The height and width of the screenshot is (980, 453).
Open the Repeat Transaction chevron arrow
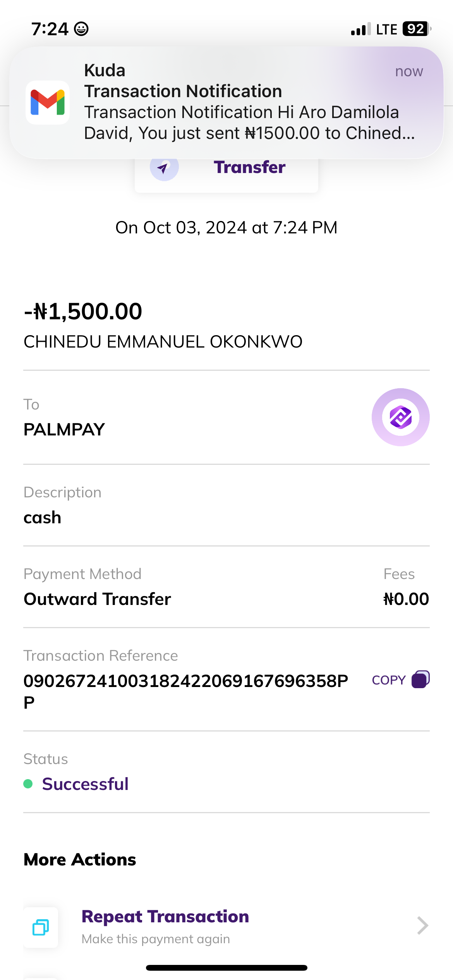click(422, 926)
